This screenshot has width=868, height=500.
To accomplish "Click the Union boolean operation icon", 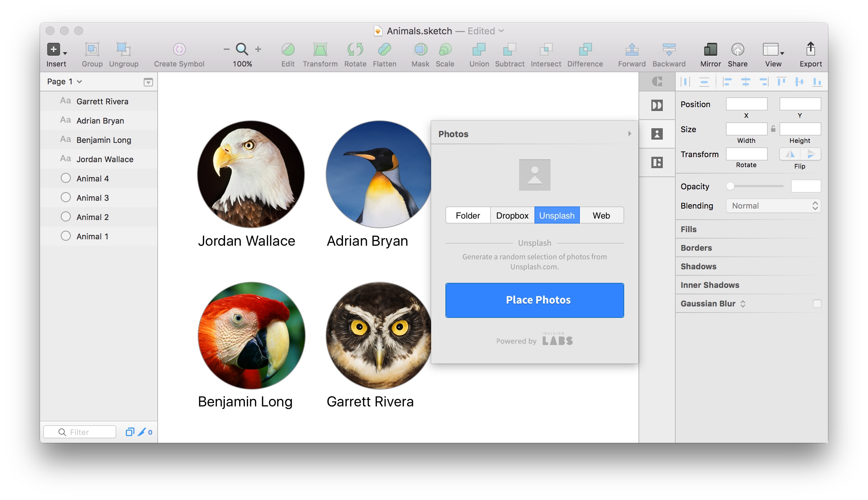I will pyautogui.click(x=479, y=50).
